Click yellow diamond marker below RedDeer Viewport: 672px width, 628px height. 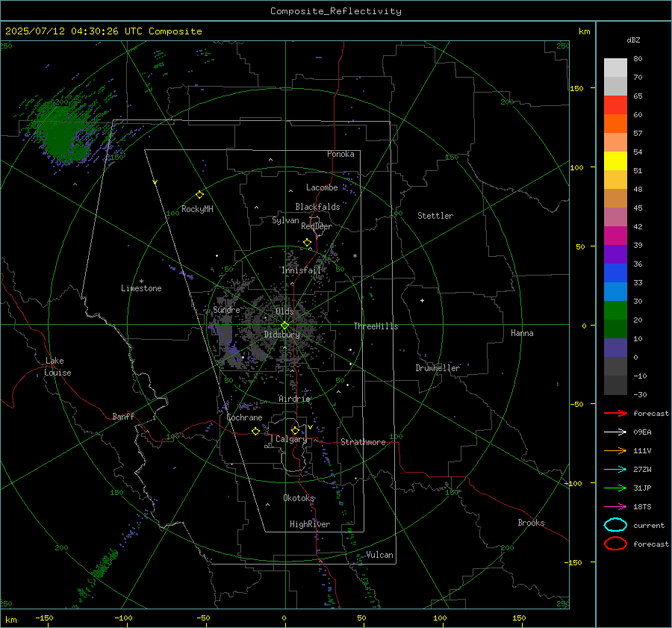(x=307, y=243)
